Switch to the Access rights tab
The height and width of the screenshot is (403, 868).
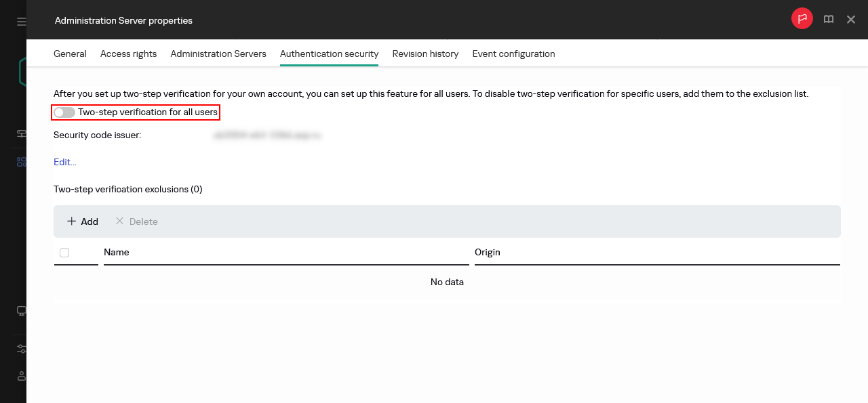tap(128, 54)
